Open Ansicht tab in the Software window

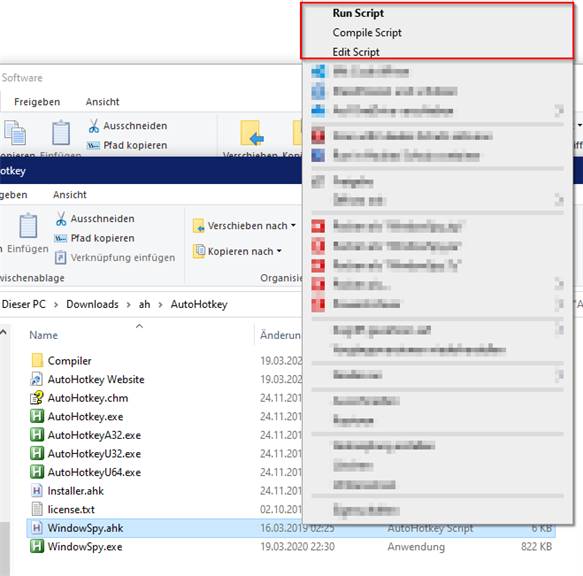point(102,102)
